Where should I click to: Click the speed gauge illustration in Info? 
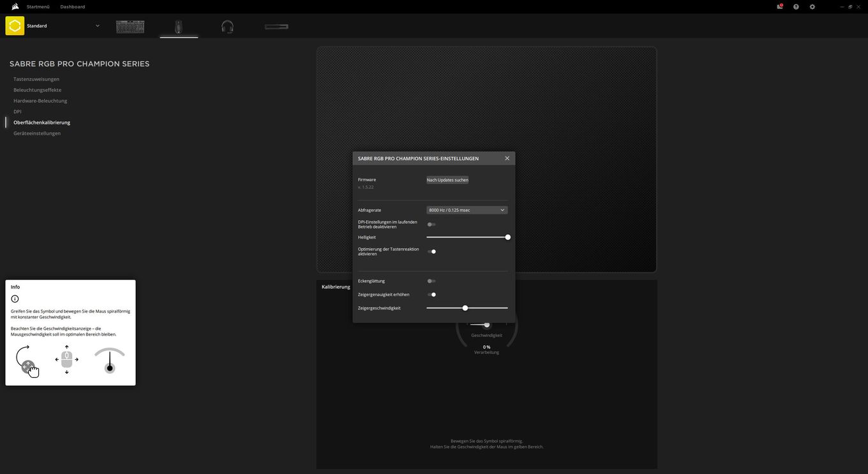110,360
